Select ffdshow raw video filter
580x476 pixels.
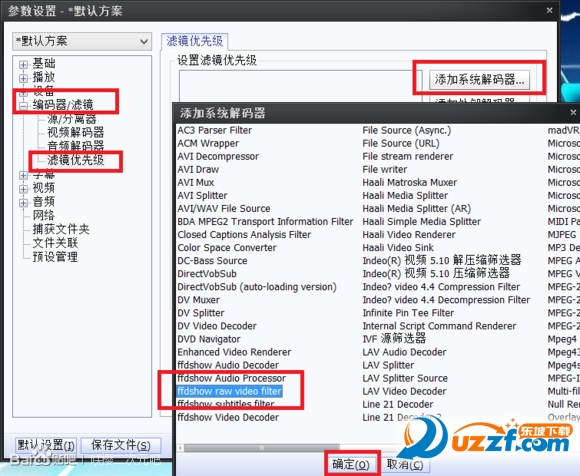coord(229,391)
